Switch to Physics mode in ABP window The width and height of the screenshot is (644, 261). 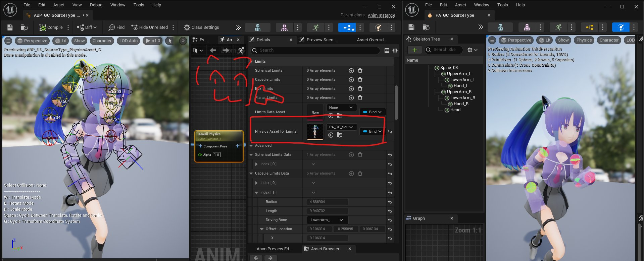click(378, 27)
